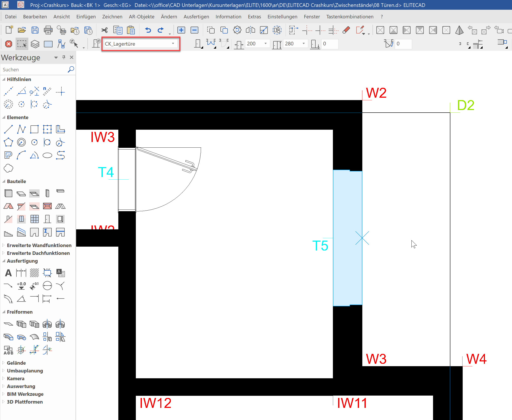Viewport: 512px width, 420px height.
Task: Click the red cancel X icon
Action: coord(9,44)
